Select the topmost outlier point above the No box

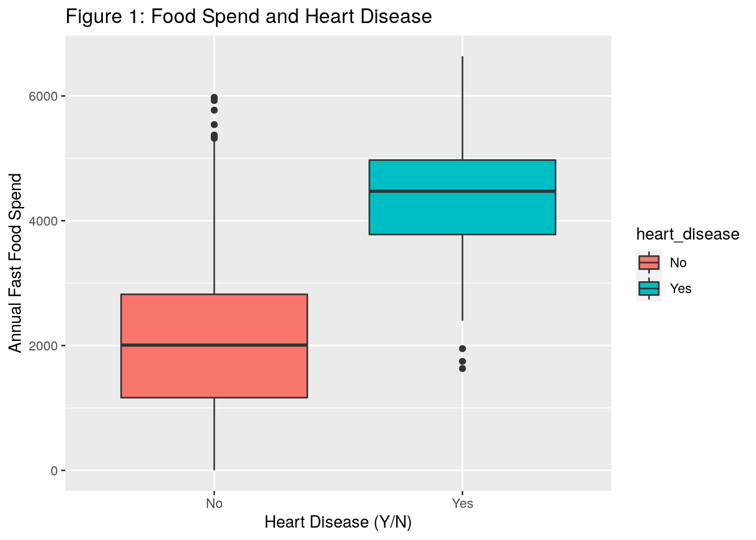(214, 98)
